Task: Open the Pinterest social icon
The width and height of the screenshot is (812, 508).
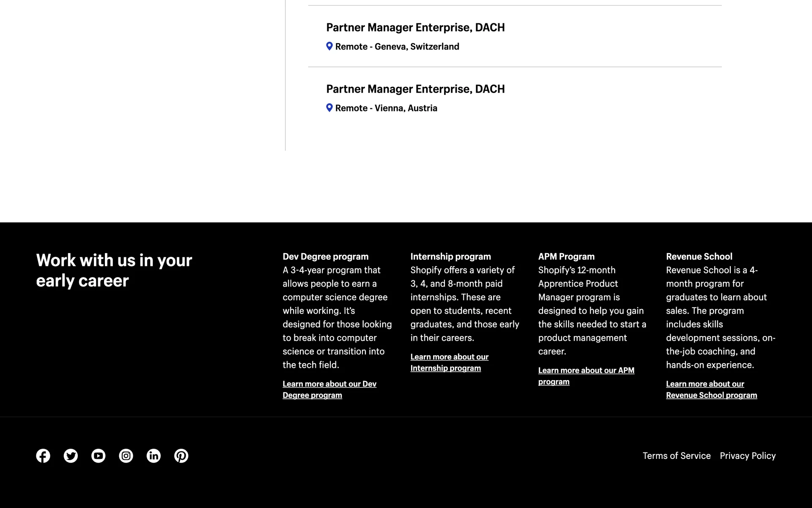Action: [x=181, y=456]
